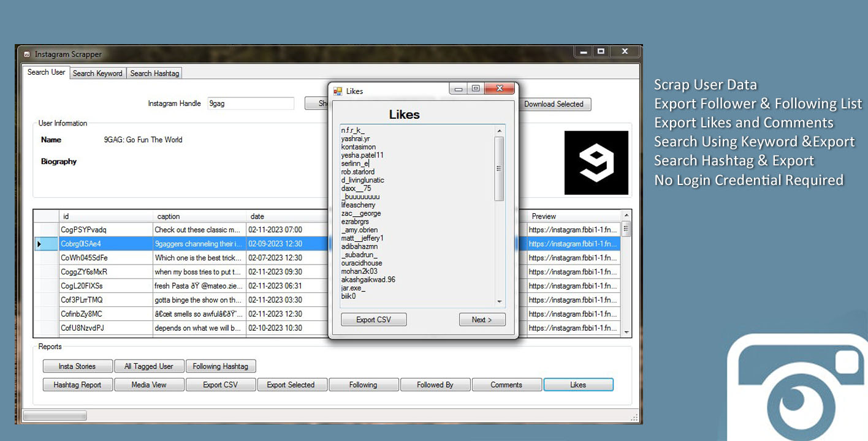The width and height of the screenshot is (868, 441).
Task: Switch to the Search Keyword tab
Action: pyautogui.click(x=97, y=73)
